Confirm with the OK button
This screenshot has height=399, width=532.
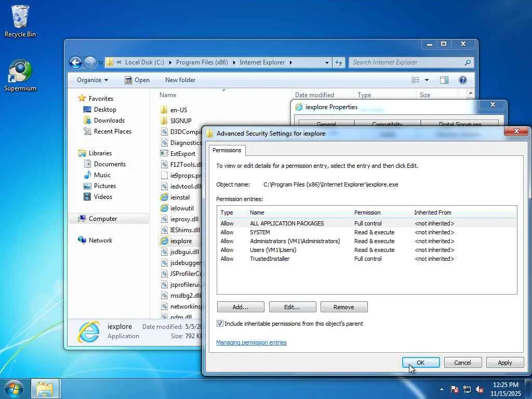[x=421, y=363]
